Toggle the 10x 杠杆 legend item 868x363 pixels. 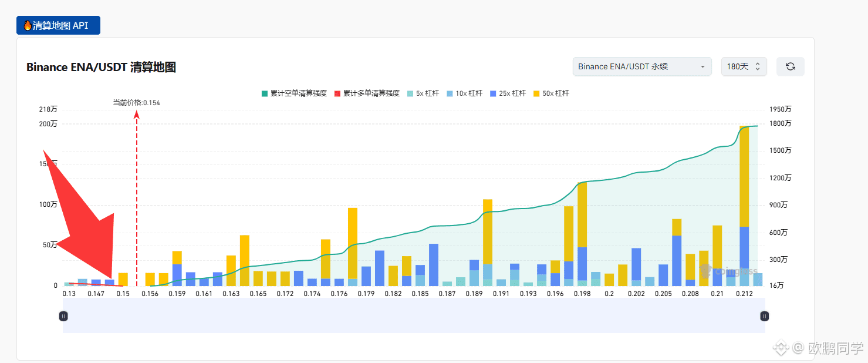point(464,93)
